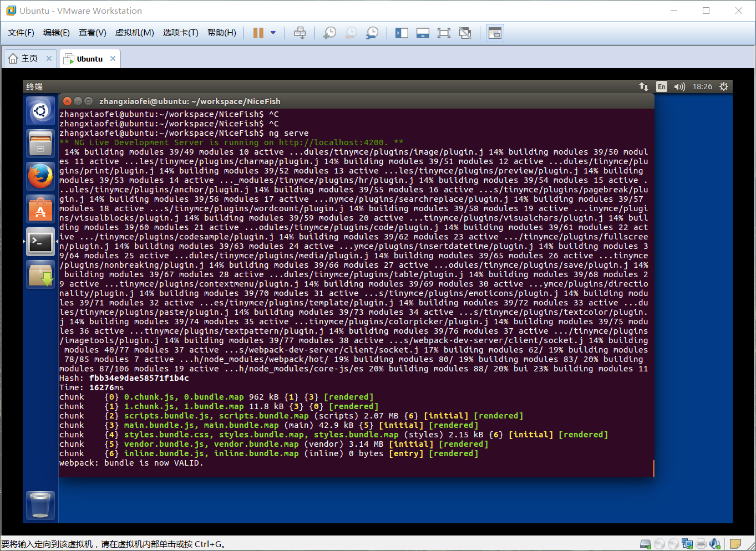Screen dimensions: 756x551
Task: Open the sound volume indicator in Ubuntu panel
Action: pos(679,86)
